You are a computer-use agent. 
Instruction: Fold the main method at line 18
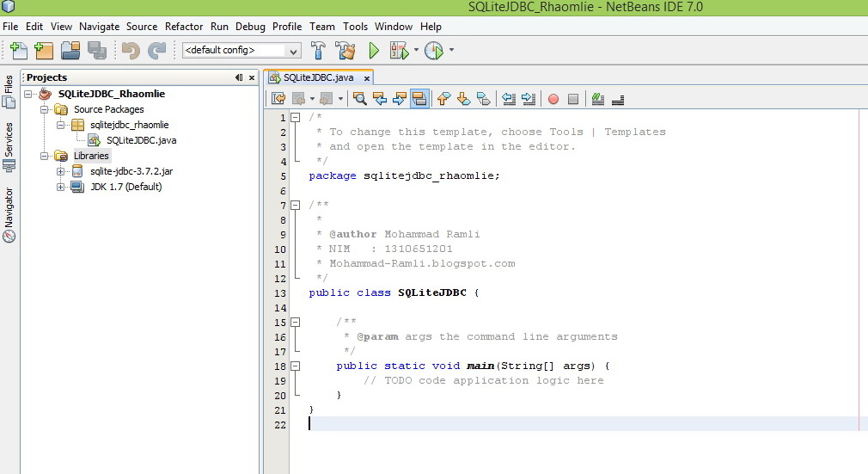pos(296,366)
